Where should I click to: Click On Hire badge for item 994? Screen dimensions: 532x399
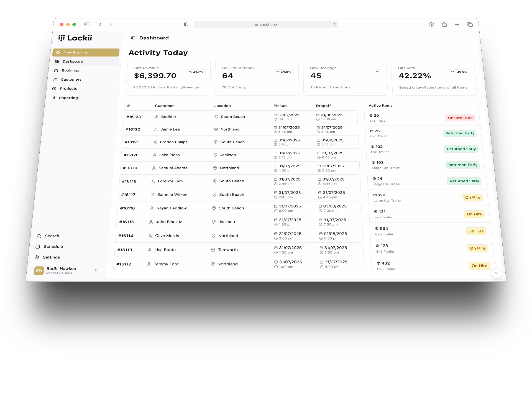click(x=476, y=231)
